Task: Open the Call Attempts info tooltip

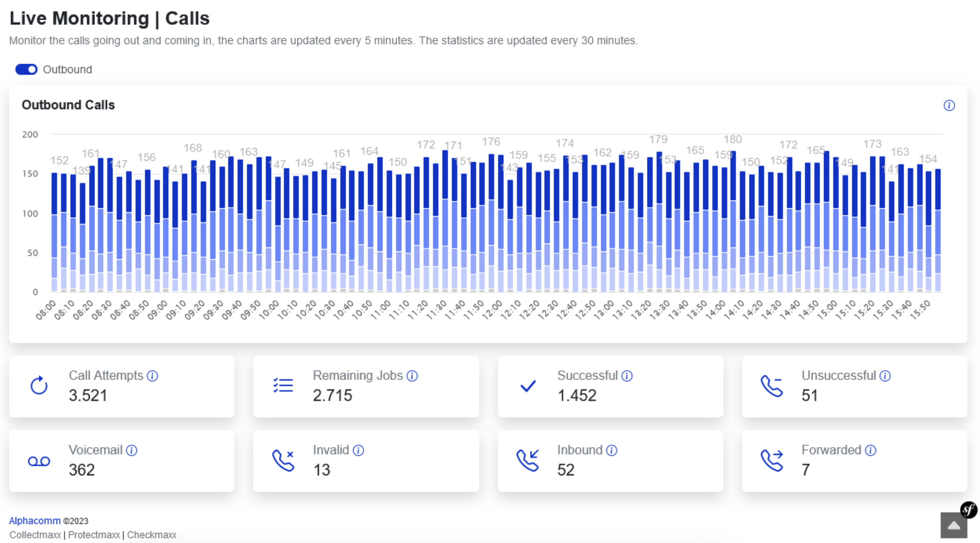Action: (152, 376)
